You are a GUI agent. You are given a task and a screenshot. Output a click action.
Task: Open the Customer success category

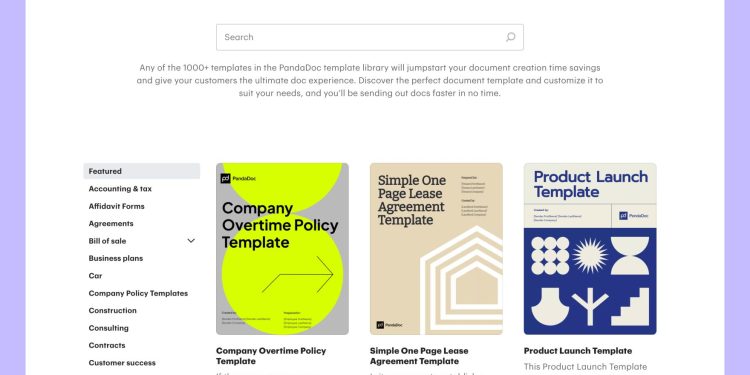pos(122,363)
